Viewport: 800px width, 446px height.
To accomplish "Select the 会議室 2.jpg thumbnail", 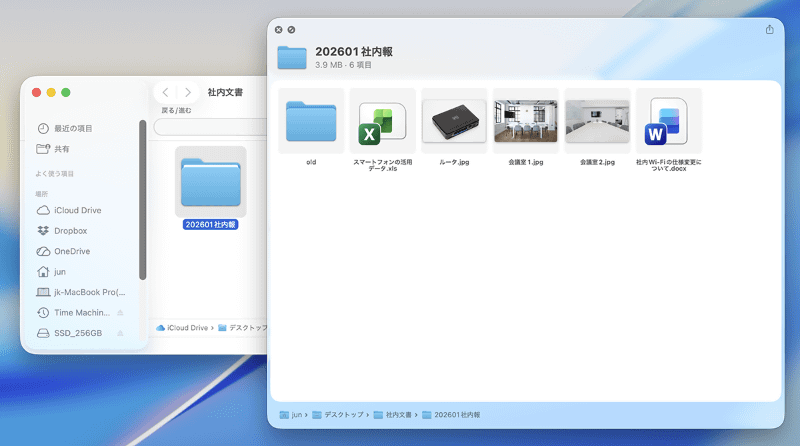I will pos(597,121).
